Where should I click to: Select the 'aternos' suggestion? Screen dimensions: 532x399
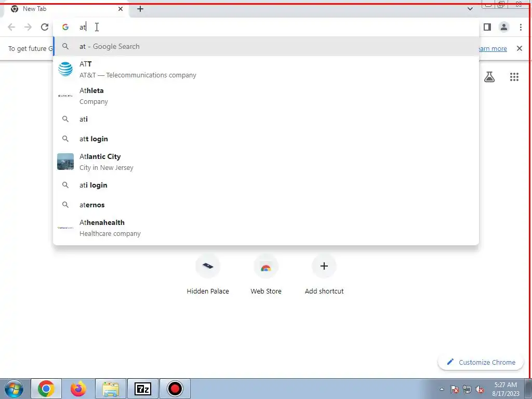tap(266, 205)
